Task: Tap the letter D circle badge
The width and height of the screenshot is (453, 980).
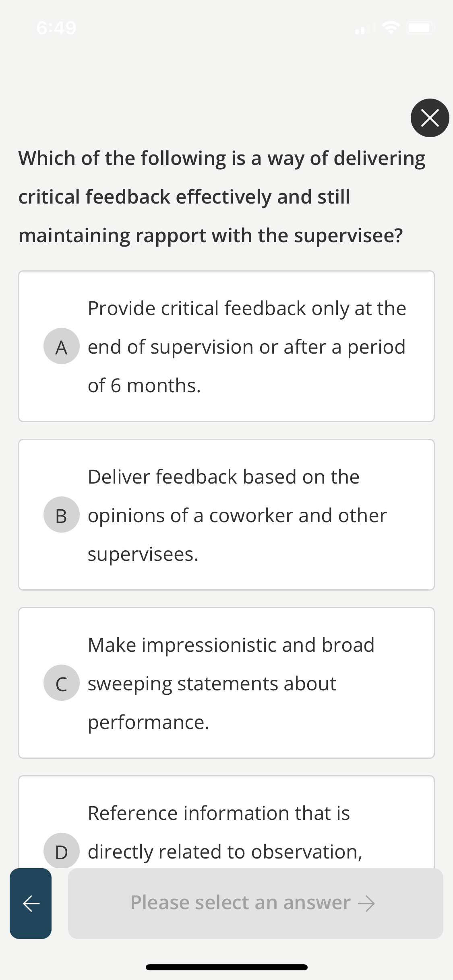Action: [61, 852]
